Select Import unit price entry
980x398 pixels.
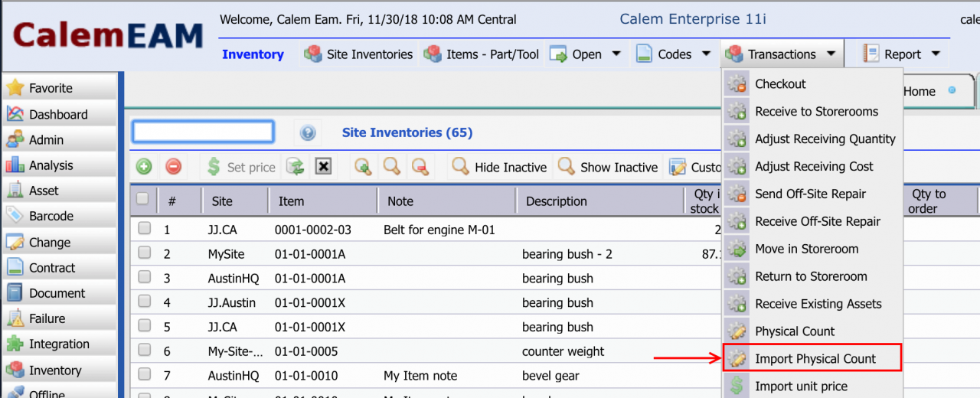(x=812, y=387)
